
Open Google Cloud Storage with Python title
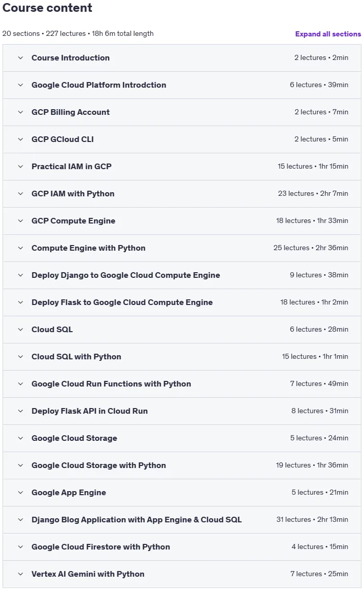click(99, 465)
